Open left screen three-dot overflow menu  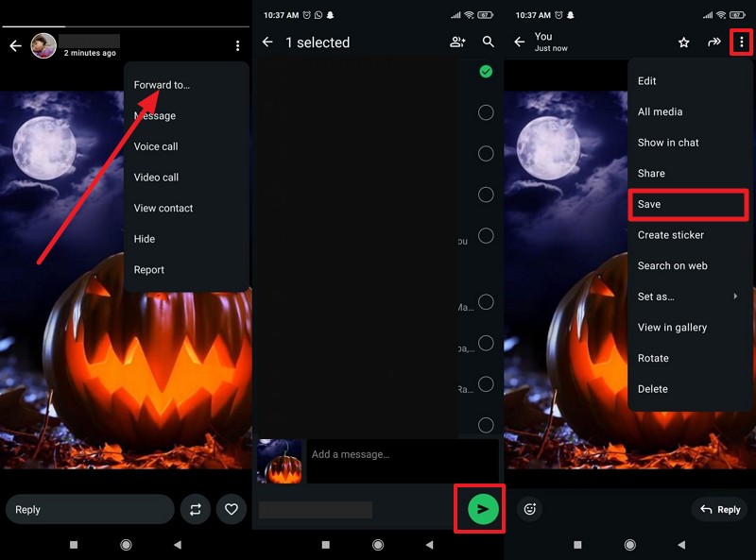pos(237,45)
